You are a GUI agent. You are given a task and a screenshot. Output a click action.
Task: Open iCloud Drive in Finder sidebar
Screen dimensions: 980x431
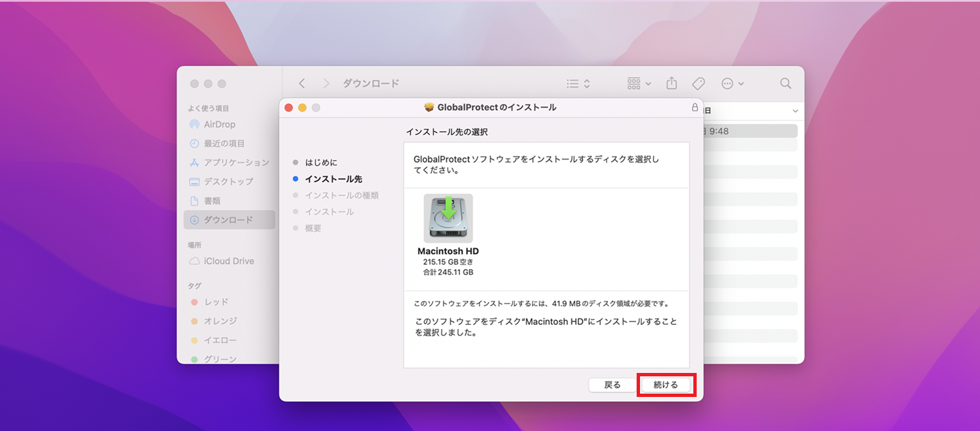pos(229,261)
